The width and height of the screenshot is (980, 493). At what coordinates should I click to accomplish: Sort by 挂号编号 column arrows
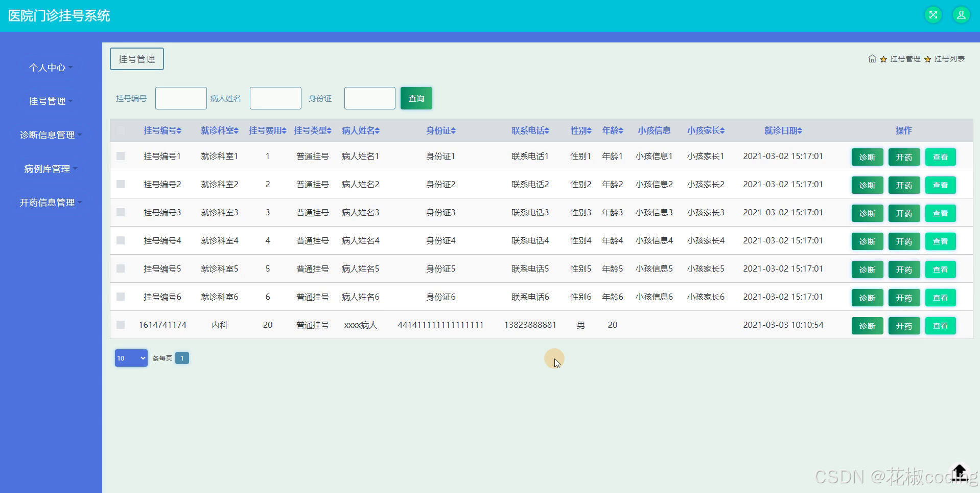(x=179, y=131)
